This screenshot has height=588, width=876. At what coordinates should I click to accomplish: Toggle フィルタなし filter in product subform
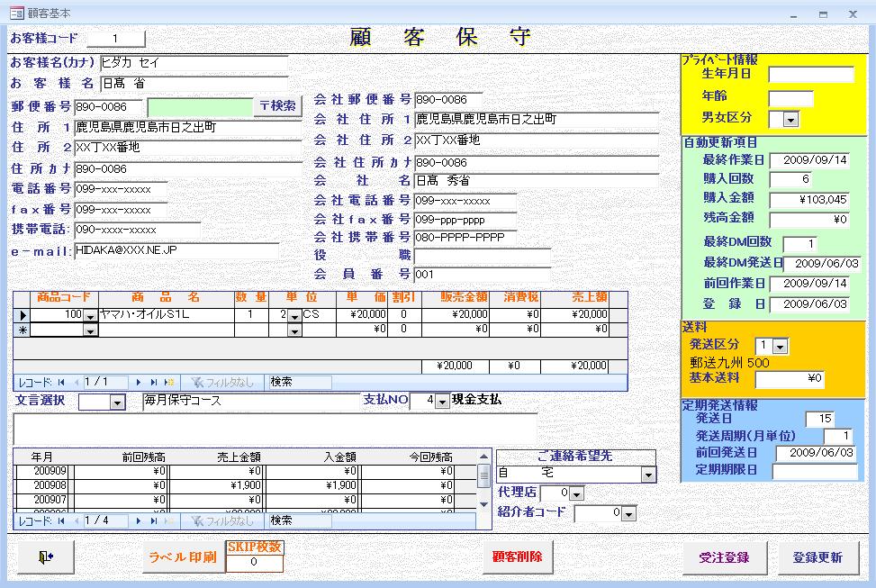[x=221, y=382]
